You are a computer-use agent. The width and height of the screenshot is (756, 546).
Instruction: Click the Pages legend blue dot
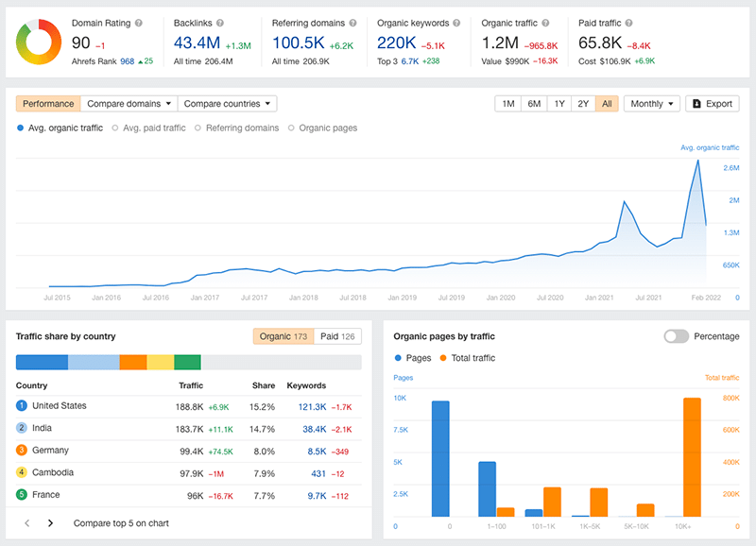point(398,358)
